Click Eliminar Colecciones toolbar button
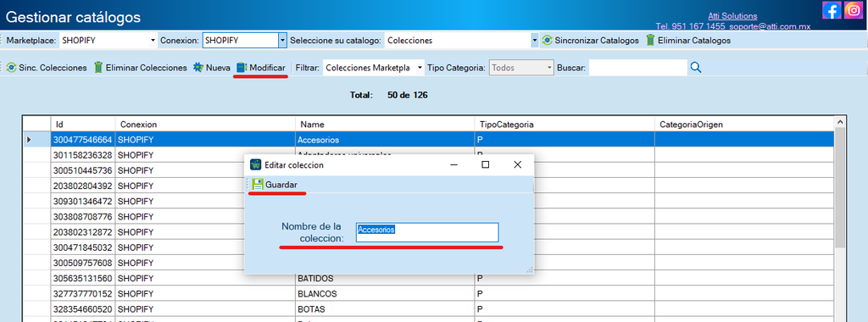The width and height of the screenshot is (868, 322). coord(141,68)
